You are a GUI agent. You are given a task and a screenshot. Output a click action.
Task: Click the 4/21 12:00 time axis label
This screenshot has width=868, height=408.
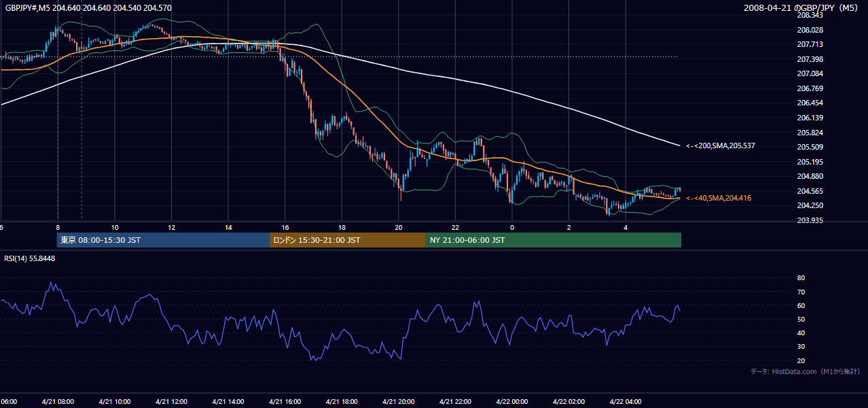tap(171, 401)
